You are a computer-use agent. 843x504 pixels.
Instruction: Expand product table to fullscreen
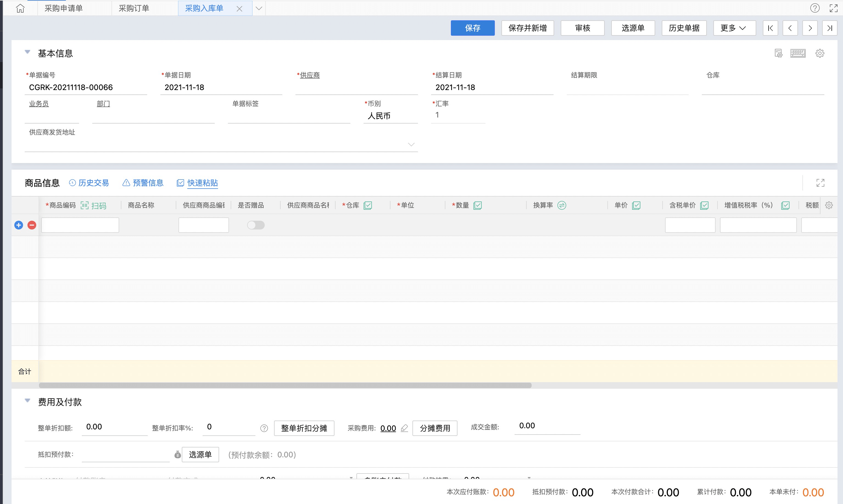(x=820, y=183)
